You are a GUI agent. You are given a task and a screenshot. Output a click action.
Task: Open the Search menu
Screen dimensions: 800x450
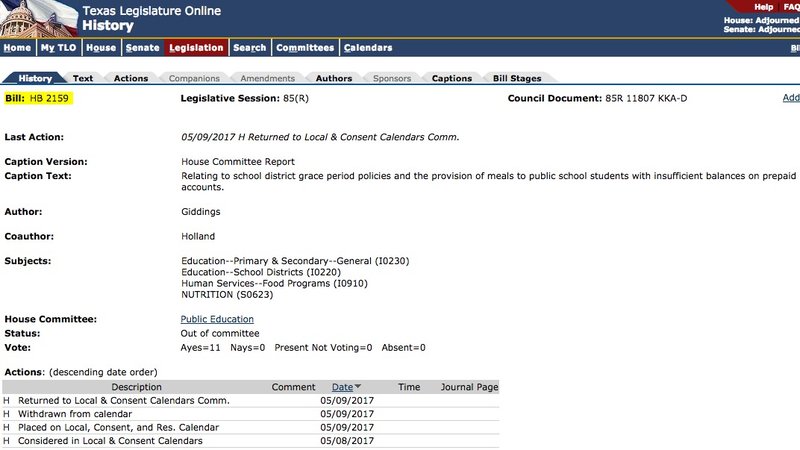(x=249, y=48)
